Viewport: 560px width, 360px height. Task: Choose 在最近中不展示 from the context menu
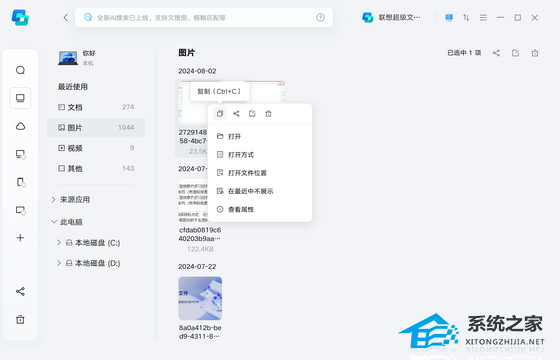[260, 191]
